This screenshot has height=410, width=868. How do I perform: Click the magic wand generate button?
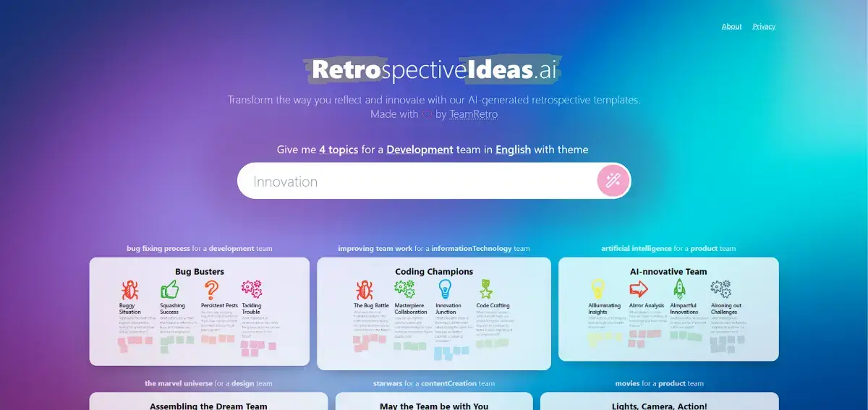tap(613, 180)
